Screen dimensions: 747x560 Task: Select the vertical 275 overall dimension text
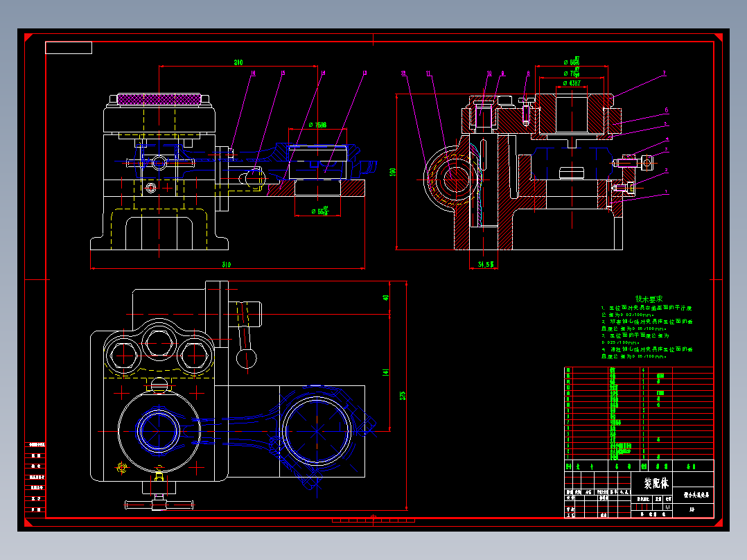click(403, 396)
